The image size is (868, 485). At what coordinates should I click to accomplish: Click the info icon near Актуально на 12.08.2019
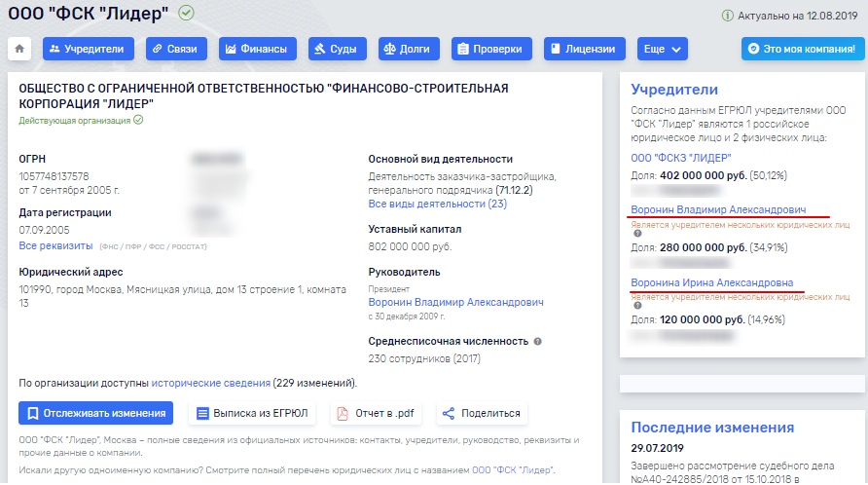(728, 16)
